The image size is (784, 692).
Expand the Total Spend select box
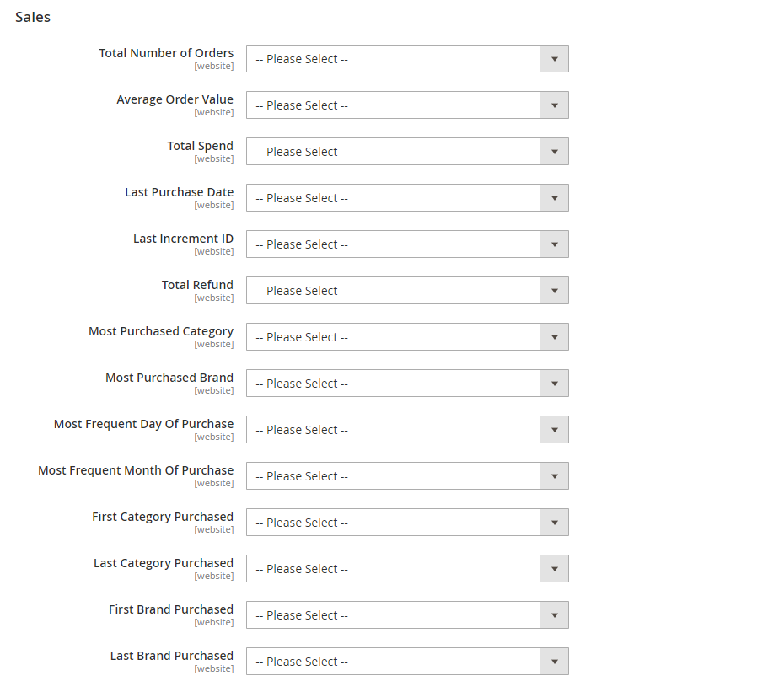click(x=407, y=152)
